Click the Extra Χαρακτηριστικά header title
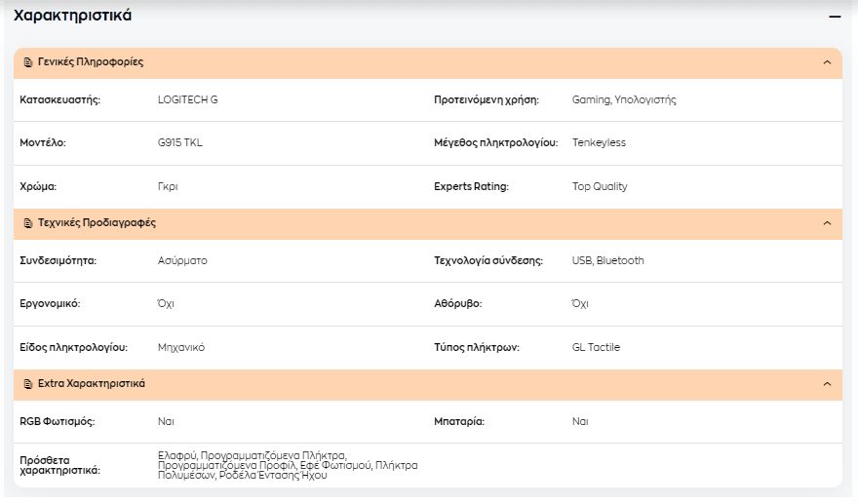Image resolution: width=858 pixels, height=504 pixels. pyautogui.click(x=92, y=384)
